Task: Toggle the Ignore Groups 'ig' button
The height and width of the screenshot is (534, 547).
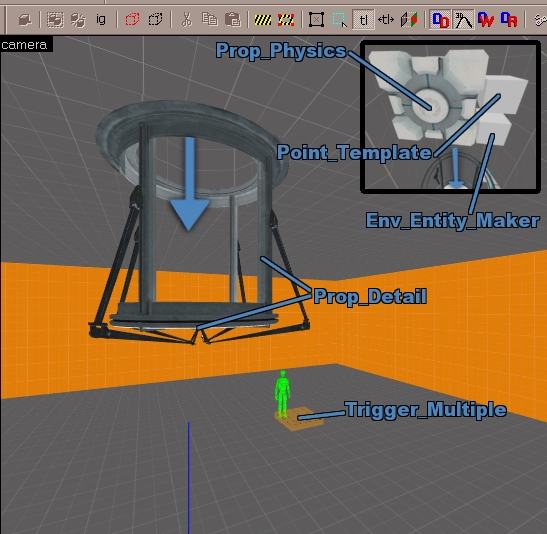Action: point(101,20)
